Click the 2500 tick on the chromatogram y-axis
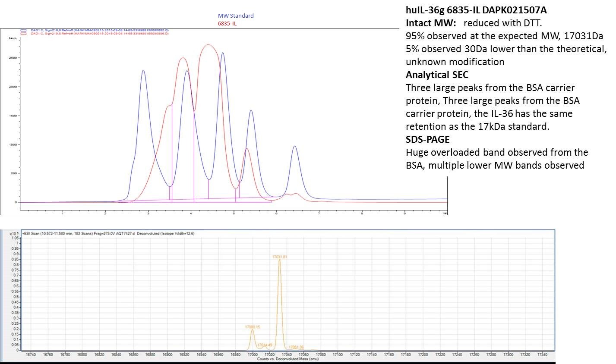 pyautogui.click(x=13, y=58)
